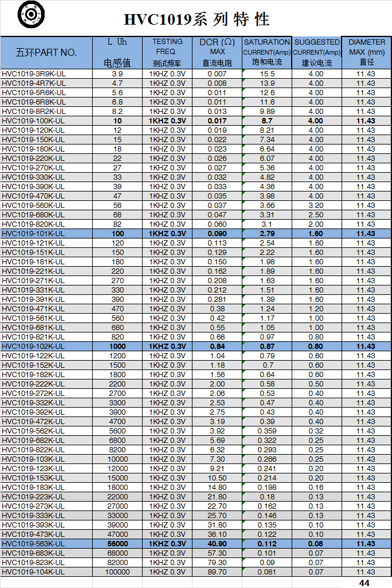
Task: Click part number HVC1019-823K-UL
Action: pos(33,563)
